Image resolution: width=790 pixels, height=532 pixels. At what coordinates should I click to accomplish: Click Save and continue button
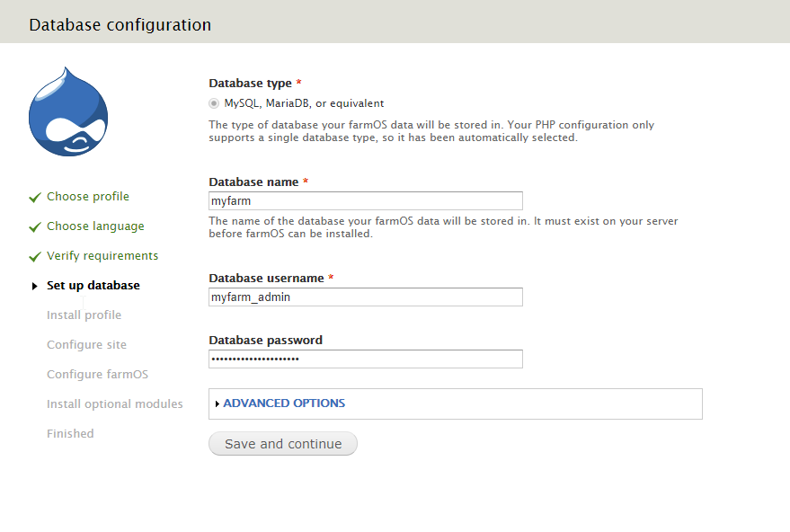pyautogui.click(x=283, y=444)
